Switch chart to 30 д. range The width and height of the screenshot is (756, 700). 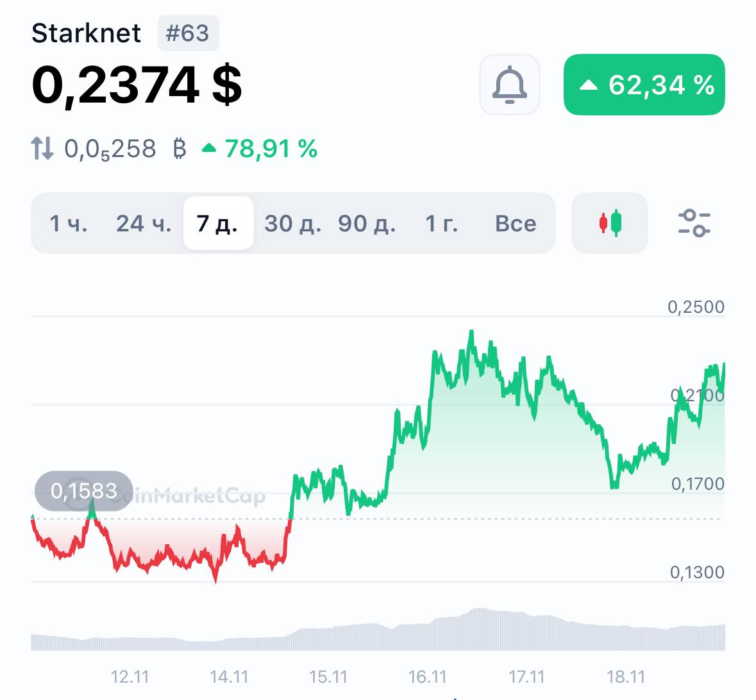tap(292, 223)
